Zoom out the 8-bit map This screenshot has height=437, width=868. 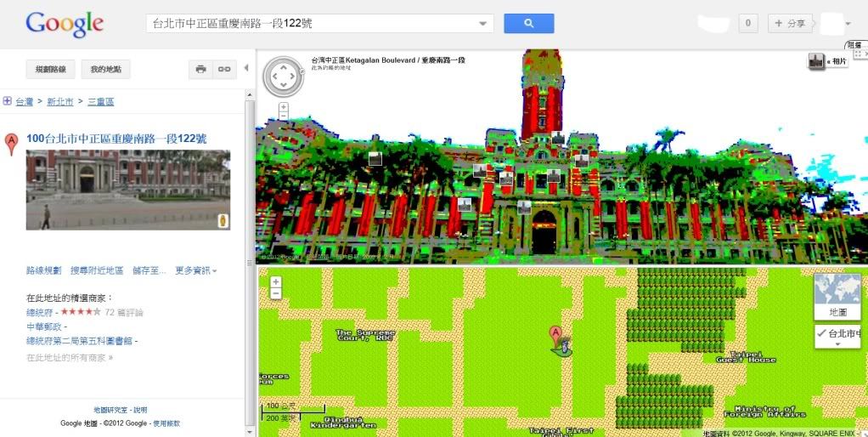click(276, 293)
